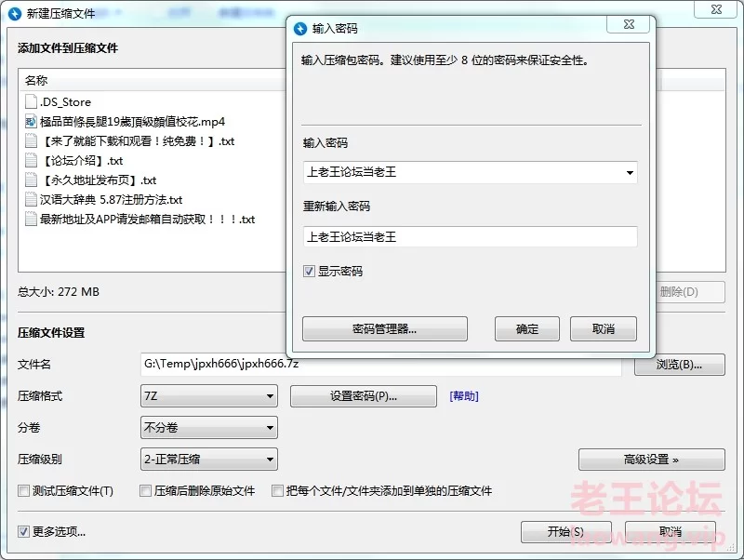Click the 重新输入密码 text field
This screenshot has width=744, height=560.
[471, 236]
